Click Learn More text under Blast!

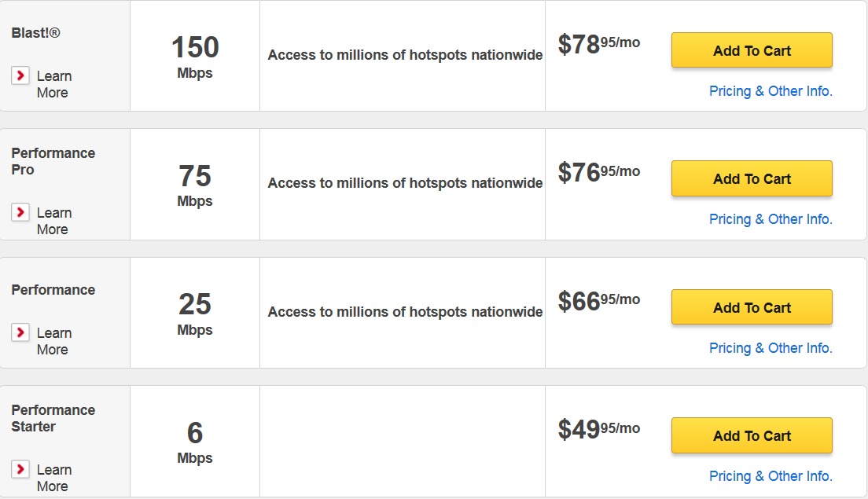[x=53, y=84]
